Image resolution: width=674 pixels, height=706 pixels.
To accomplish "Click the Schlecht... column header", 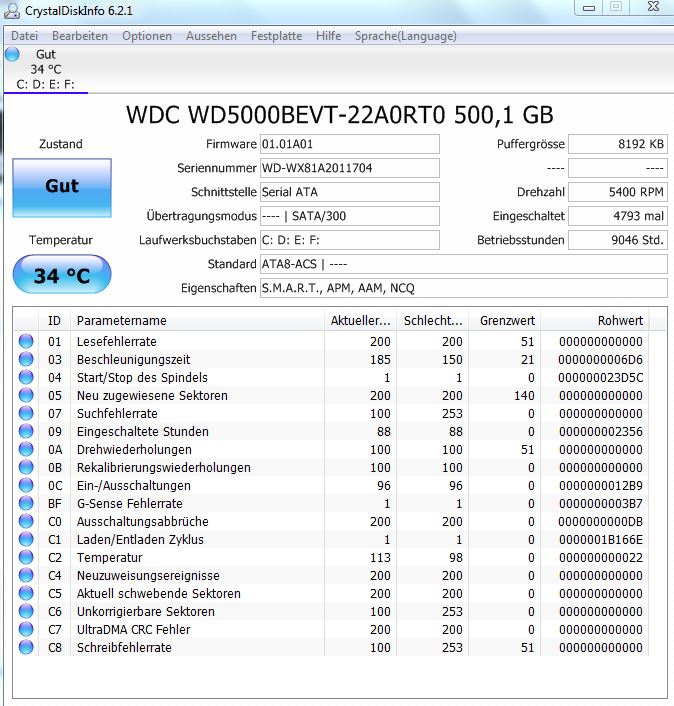I will coord(433,321).
